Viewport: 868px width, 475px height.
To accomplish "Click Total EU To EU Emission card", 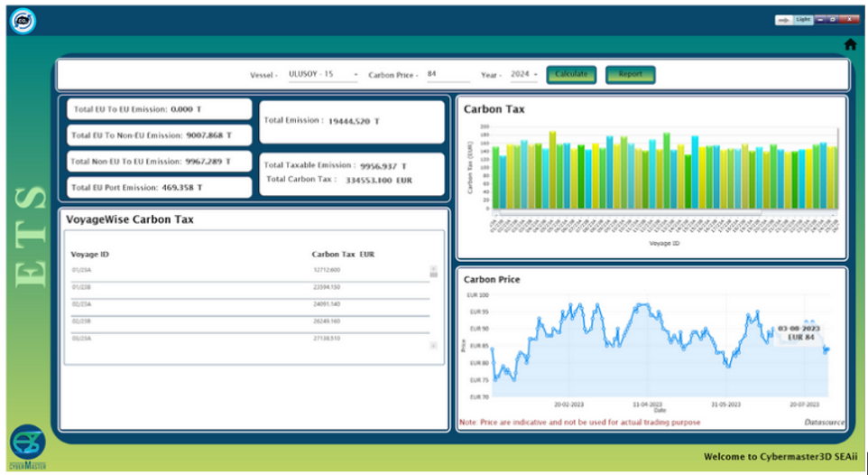I will tap(160, 110).
